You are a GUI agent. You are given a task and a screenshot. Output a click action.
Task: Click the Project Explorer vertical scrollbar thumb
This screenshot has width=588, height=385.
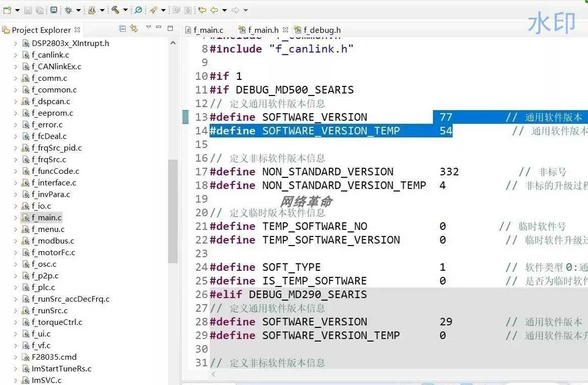tap(173, 211)
